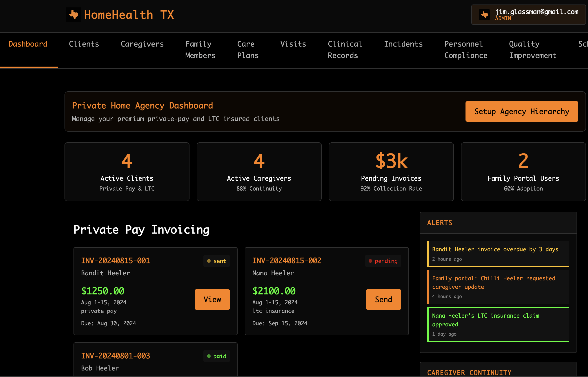Navigate to the Family Members tab

(200, 50)
